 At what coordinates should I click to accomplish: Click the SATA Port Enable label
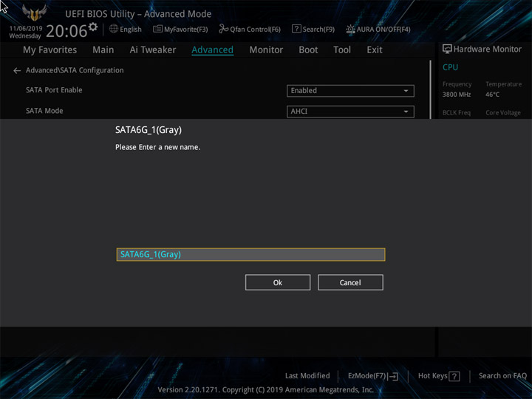tap(54, 90)
